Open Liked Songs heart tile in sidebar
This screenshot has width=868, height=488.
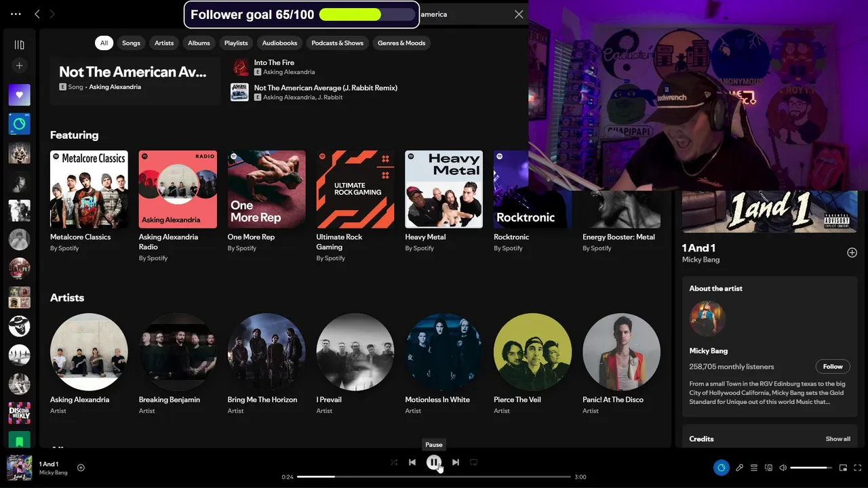[19, 95]
